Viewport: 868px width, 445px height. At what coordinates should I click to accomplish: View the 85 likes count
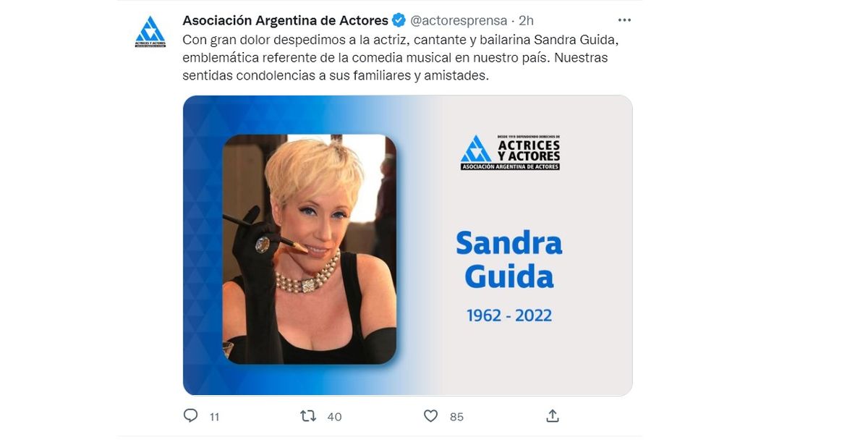456,417
